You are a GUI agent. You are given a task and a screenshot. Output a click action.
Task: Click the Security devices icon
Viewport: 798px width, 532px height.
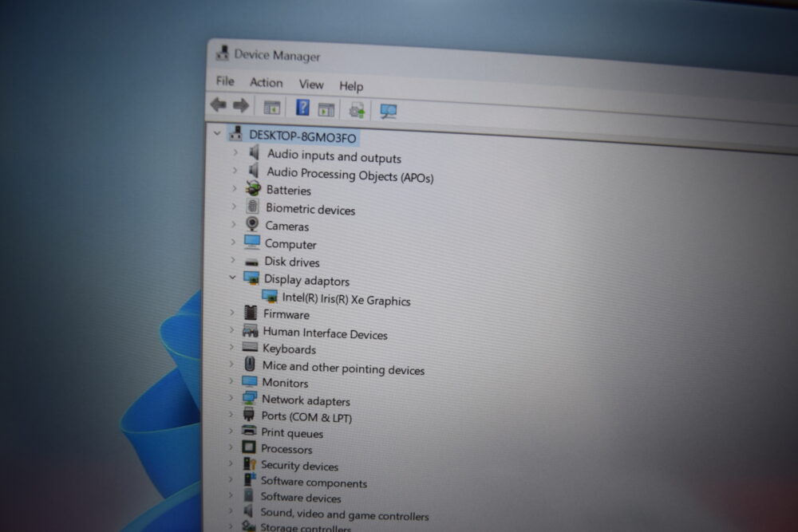click(x=249, y=463)
